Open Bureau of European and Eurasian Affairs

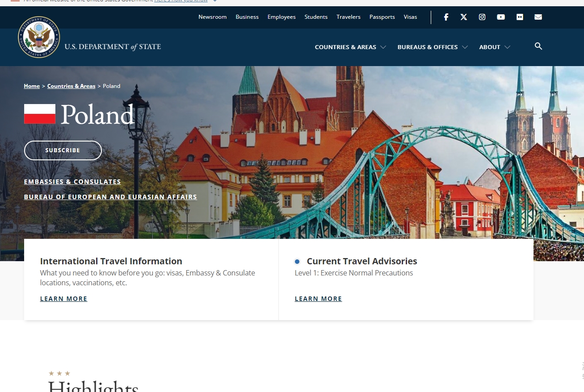[110, 197]
